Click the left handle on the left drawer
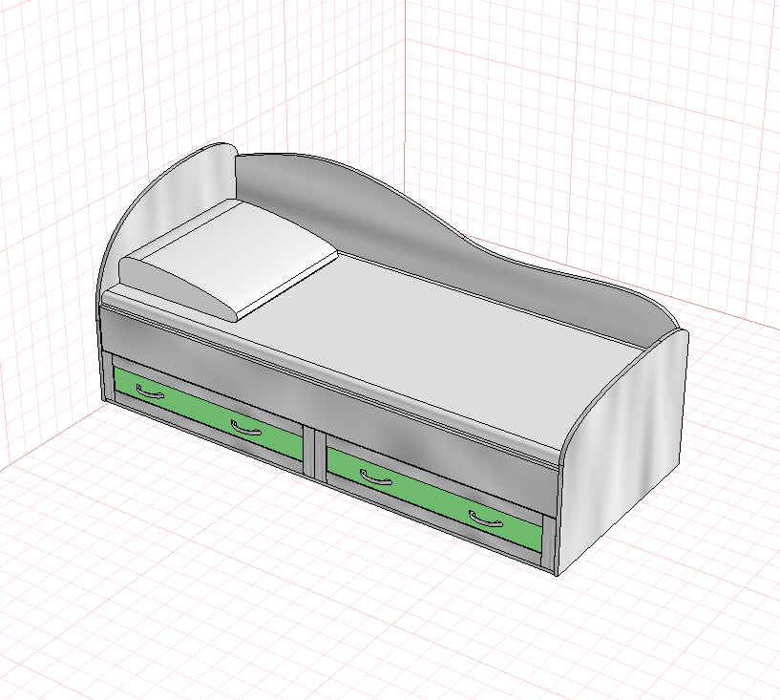Image resolution: width=780 pixels, height=700 pixels. tap(150, 393)
